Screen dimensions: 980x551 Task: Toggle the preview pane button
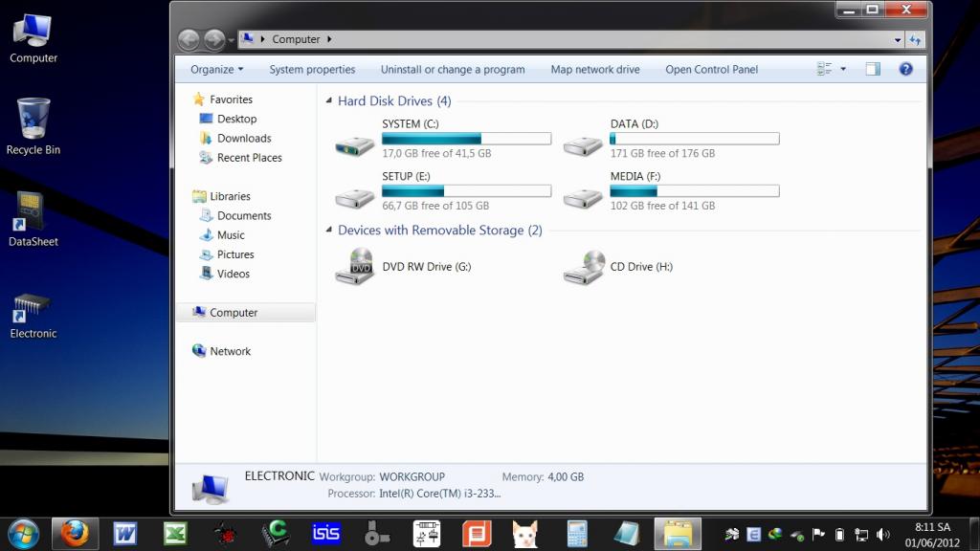coord(873,69)
